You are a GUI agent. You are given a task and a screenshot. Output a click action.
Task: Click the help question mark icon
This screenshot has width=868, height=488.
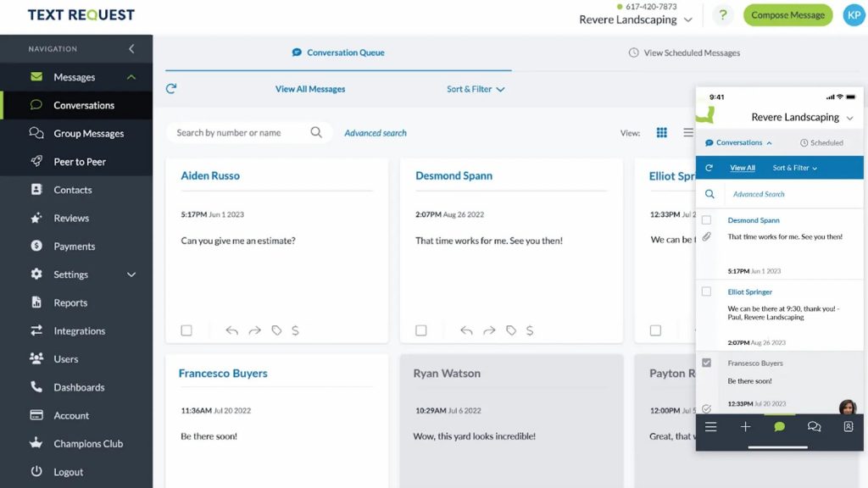pos(722,15)
